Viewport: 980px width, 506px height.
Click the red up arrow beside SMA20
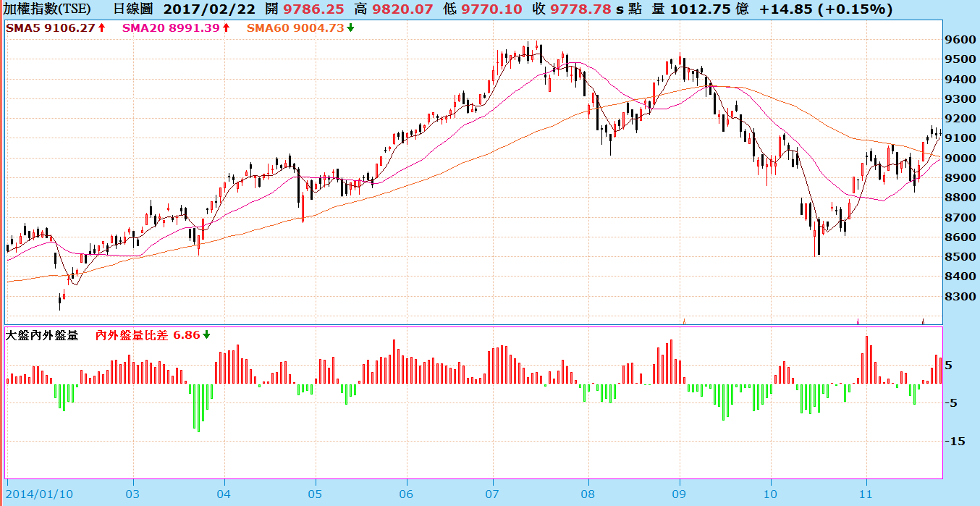click(x=226, y=28)
